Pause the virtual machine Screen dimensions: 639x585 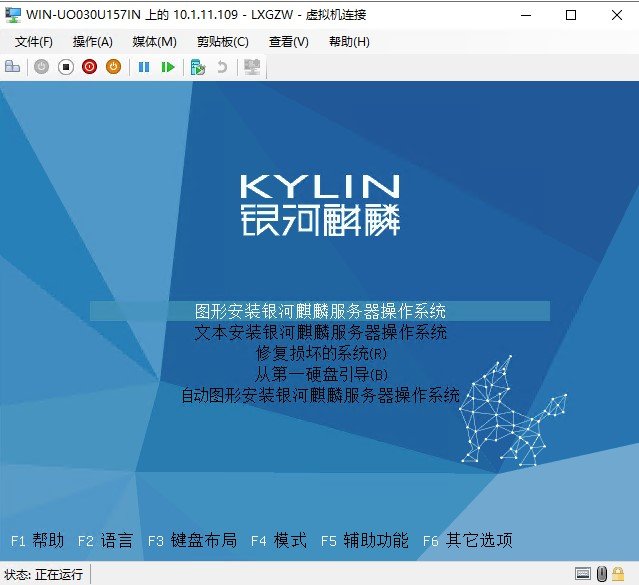click(144, 67)
